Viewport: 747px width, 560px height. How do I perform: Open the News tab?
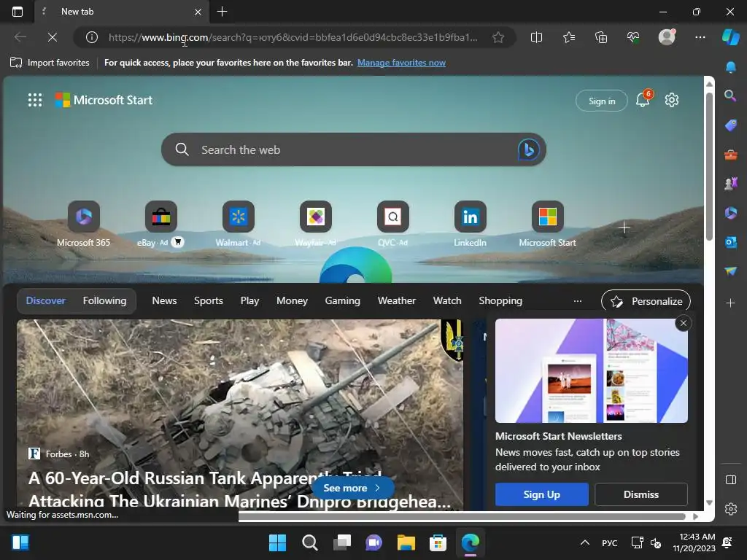coord(164,300)
